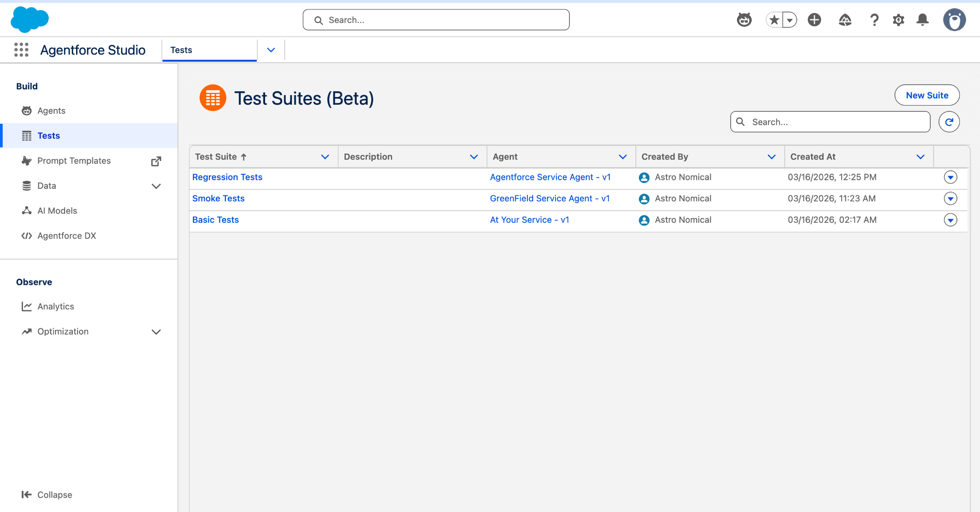Collapse the left sidebar

pyautogui.click(x=47, y=495)
